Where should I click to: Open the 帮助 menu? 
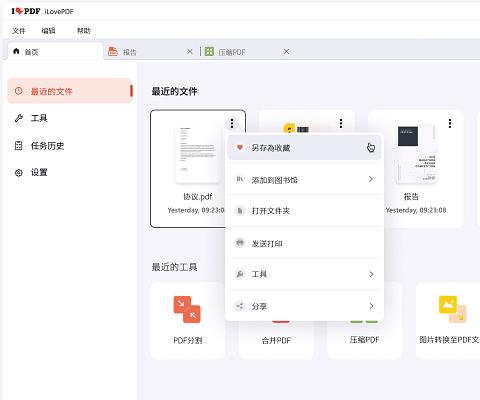pyautogui.click(x=84, y=31)
